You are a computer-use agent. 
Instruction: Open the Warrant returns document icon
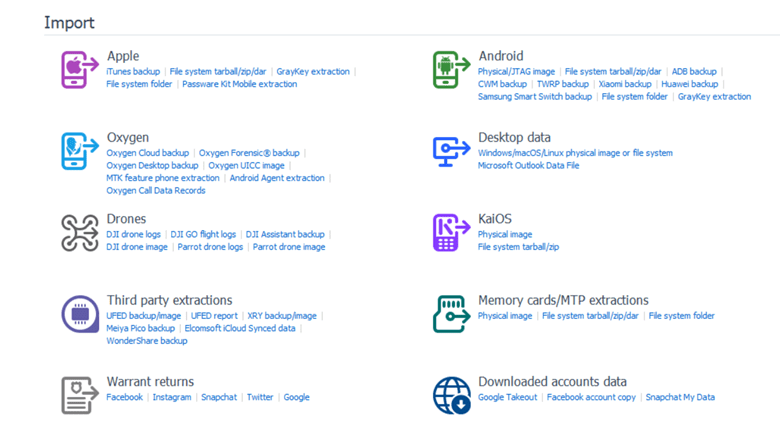coord(80,394)
